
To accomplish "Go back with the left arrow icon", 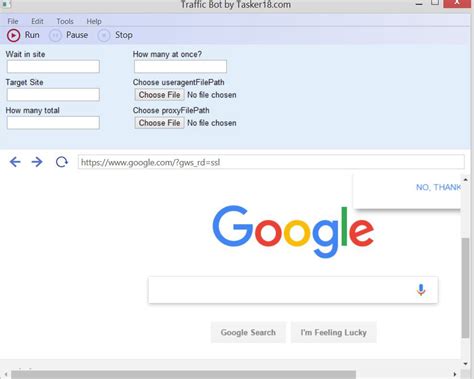I will point(15,162).
